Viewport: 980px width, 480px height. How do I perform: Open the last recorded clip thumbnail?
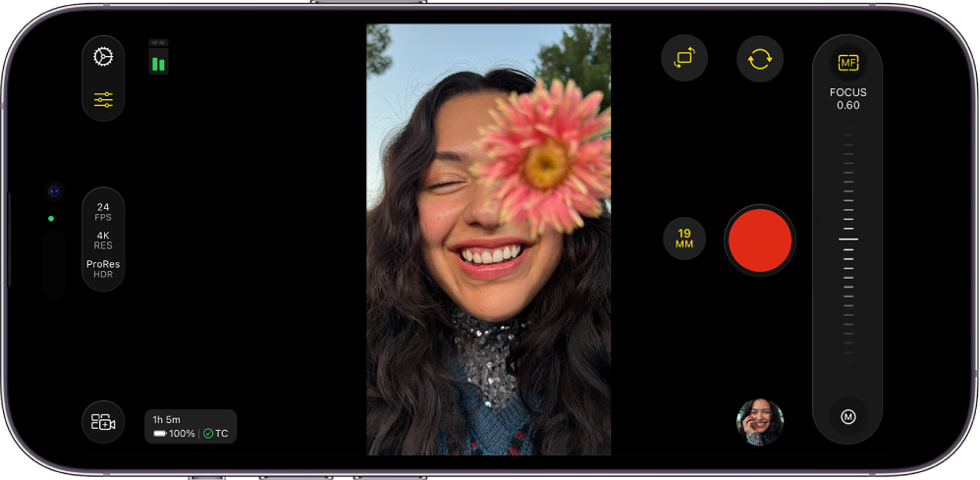pos(760,422)
